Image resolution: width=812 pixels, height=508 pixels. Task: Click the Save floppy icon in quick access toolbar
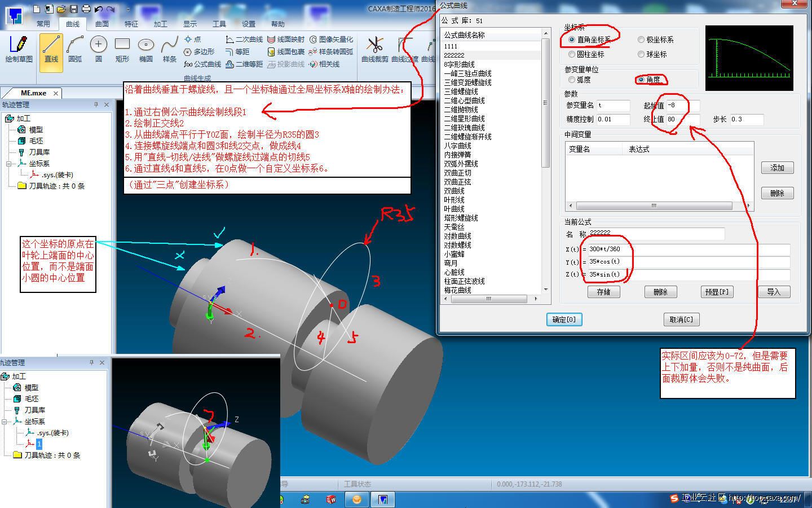pos(73,8)
